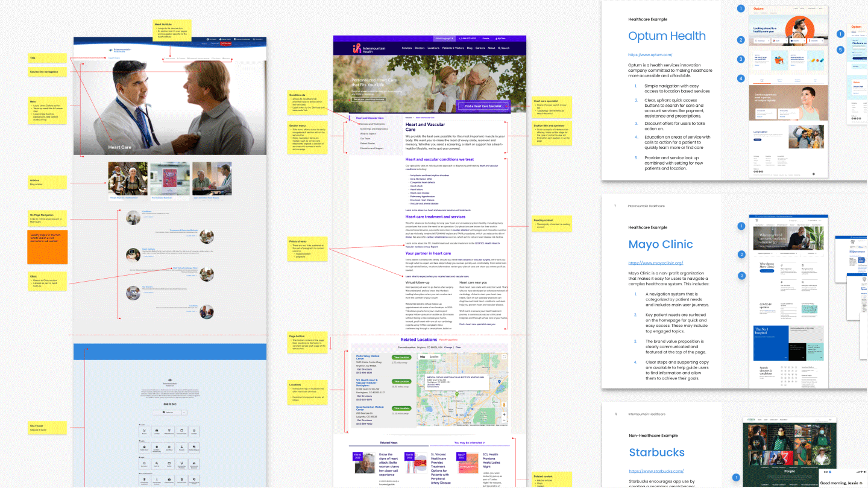Select the Related News tab
The width and height of the screenshot is (868, 488).
[x=388, y=442]
